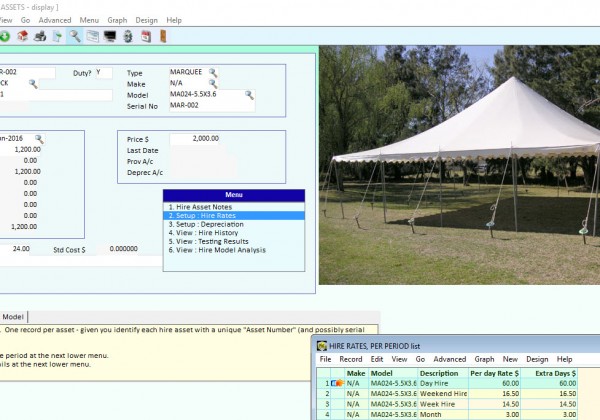Viewport: 600px width, 420px height.
Task: Click the green down-arrow toolbar icon
Action: (5, 36)
